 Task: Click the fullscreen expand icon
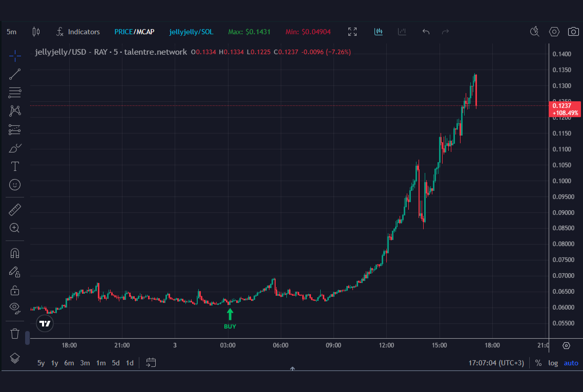tap(352, 32)
